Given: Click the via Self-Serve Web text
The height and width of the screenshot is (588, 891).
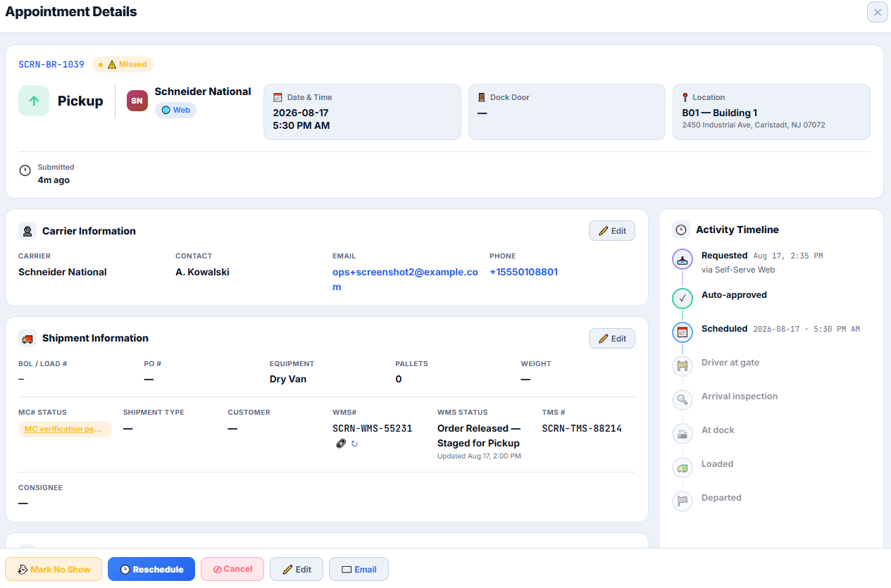Looking at the screenshot, I should click(738, 270).
